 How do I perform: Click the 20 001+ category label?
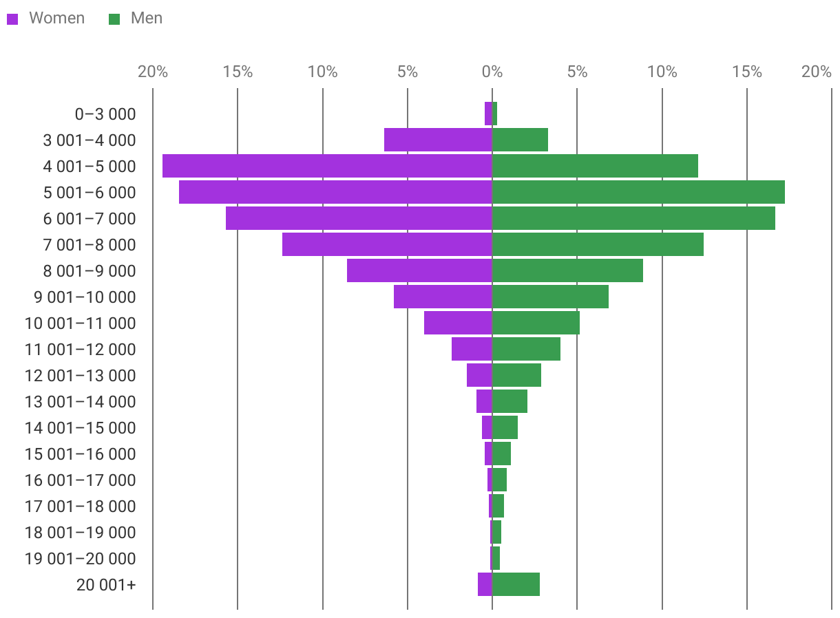(x=106, y=585)
